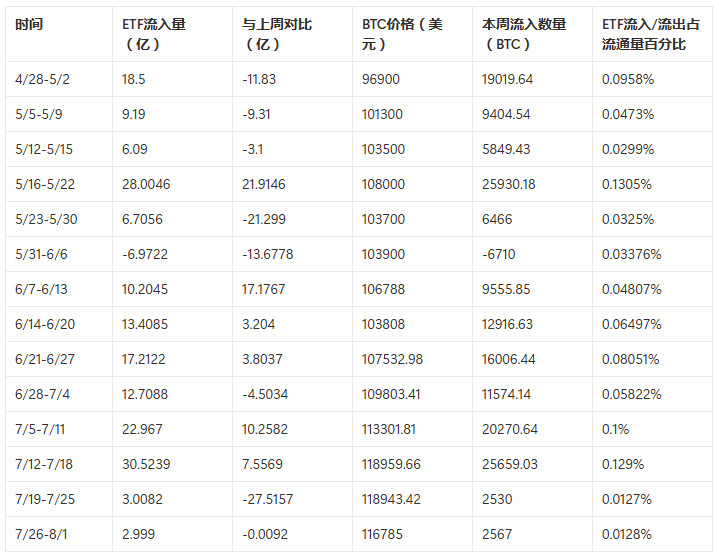Click the 7/26-8/1 date cell

42,534
